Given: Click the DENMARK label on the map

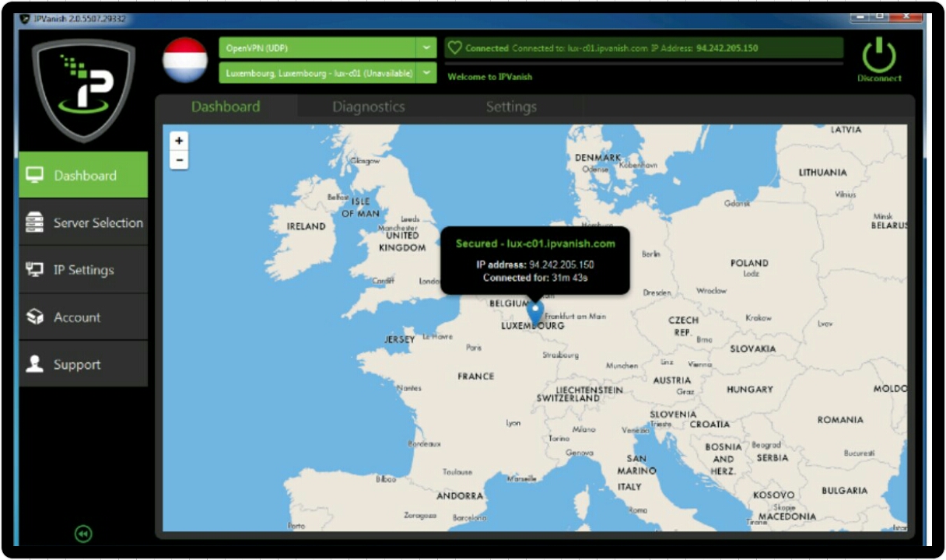Looking at the screenshot, I should coord(598,157).
